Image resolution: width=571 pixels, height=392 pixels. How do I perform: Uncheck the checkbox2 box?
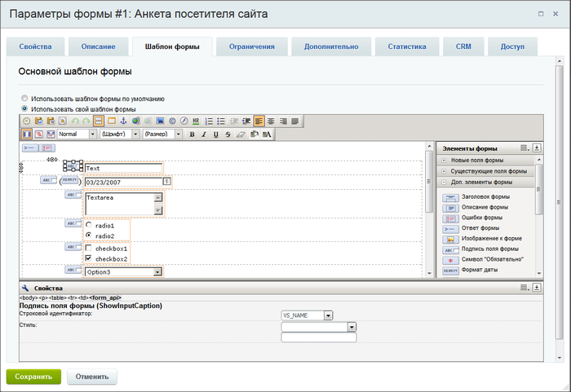point(88,258)
